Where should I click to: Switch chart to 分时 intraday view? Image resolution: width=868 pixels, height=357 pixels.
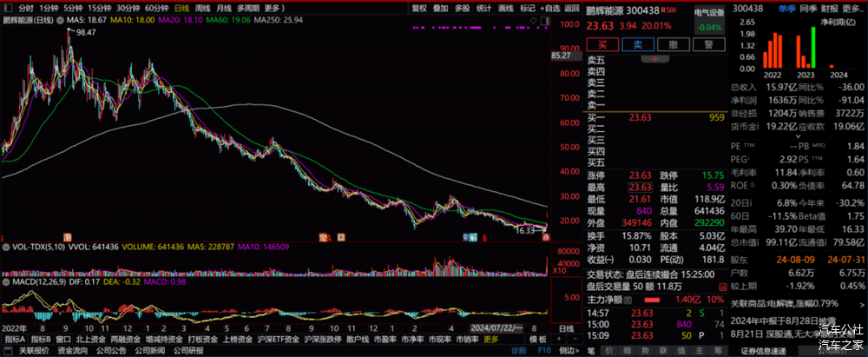point(25,9)
